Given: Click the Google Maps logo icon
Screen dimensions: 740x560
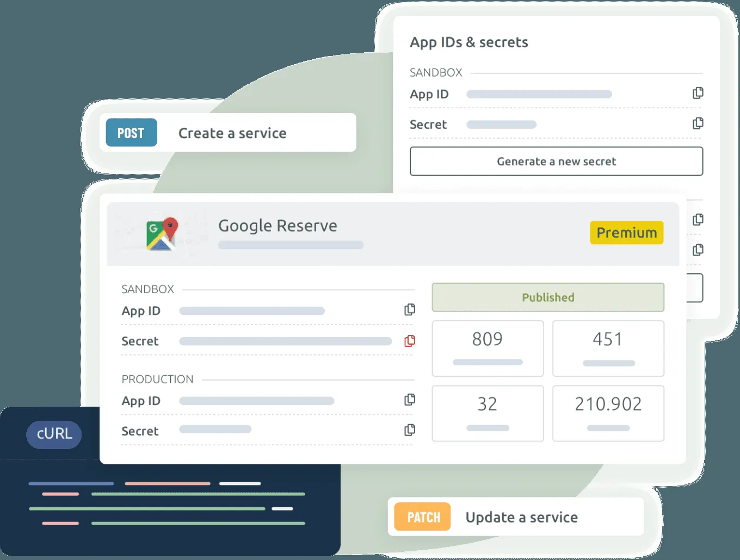Looking at the screenshot, I should coord(162,234).
